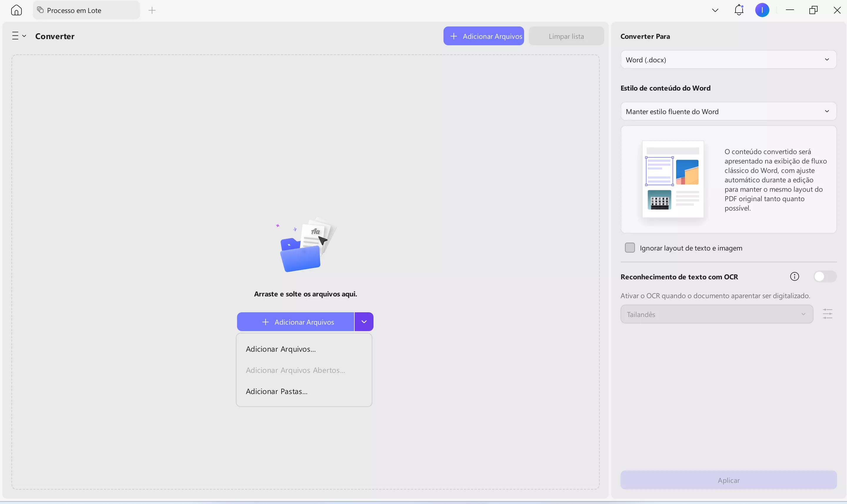Image resolution: width=847 pixels, height=504 pixels.
Task: Go to the Home icon
Action: coord(16,10)
